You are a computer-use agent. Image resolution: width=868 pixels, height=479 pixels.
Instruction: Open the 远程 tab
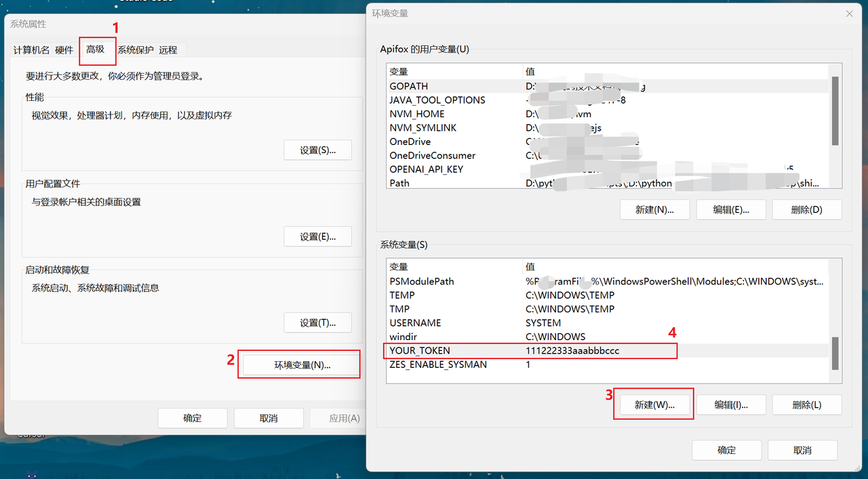coord(168,49)
